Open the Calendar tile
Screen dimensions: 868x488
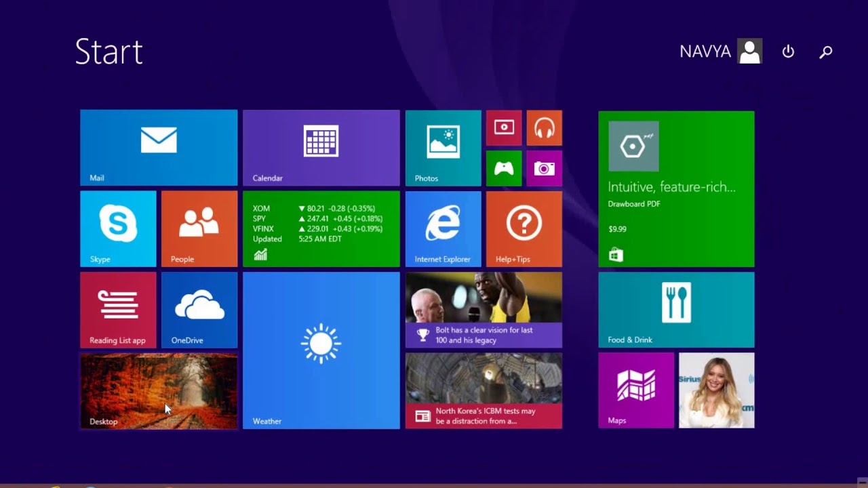321,148
